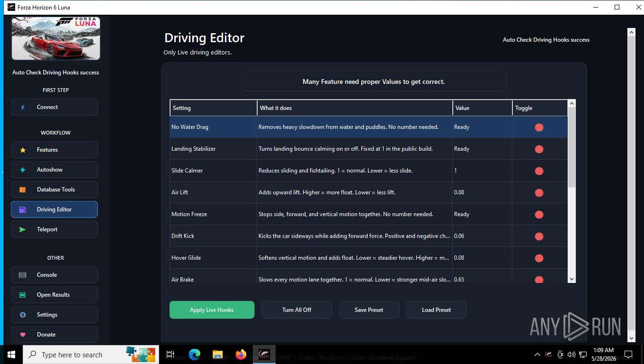Click the Features star icon
644x364 pixels.
click(x=23, y=150)
